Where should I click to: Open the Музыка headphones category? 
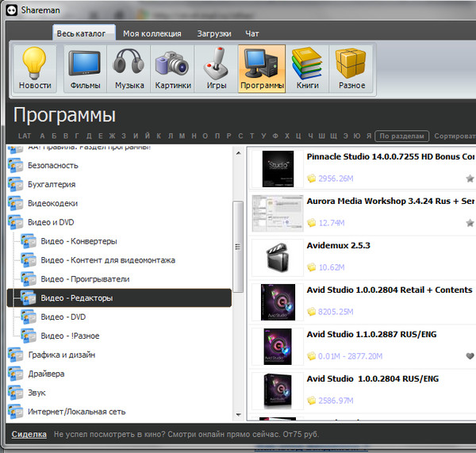[129, 68]
